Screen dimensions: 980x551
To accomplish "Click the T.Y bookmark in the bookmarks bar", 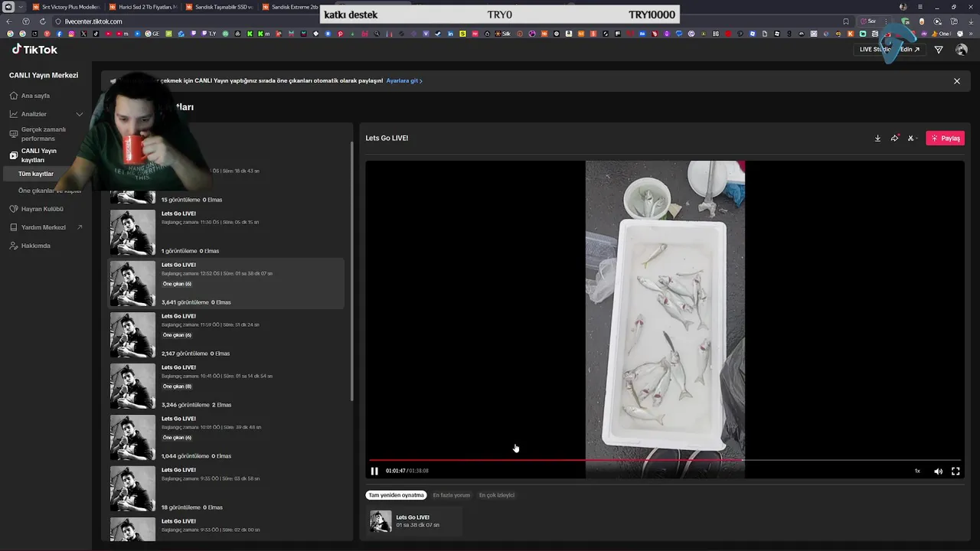I will click(x=208, y=34).
